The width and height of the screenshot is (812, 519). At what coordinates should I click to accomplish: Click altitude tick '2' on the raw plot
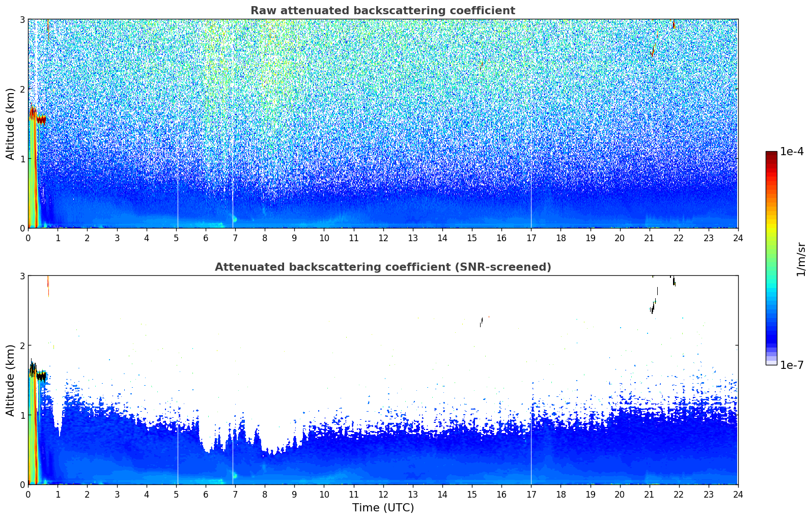click(22, 89)
